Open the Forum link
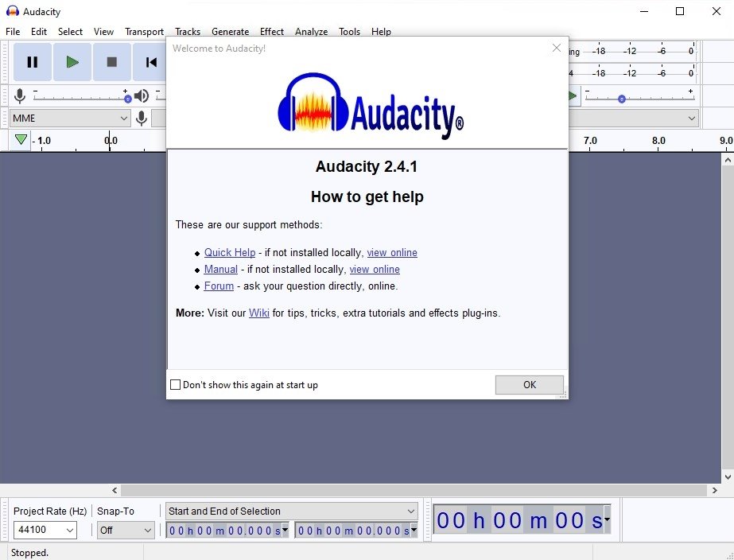This screenshot has width=734, height=560. [x=219, y=286]
